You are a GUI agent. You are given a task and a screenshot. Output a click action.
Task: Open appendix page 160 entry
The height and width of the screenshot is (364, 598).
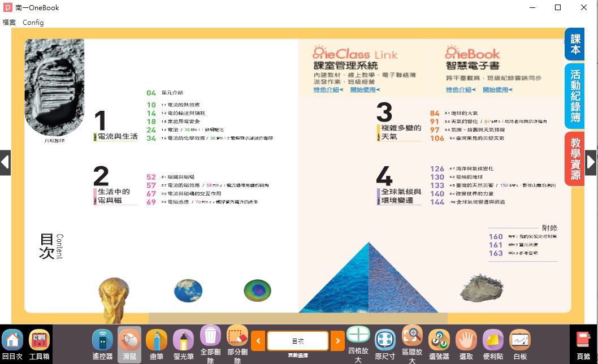point(523,237)
